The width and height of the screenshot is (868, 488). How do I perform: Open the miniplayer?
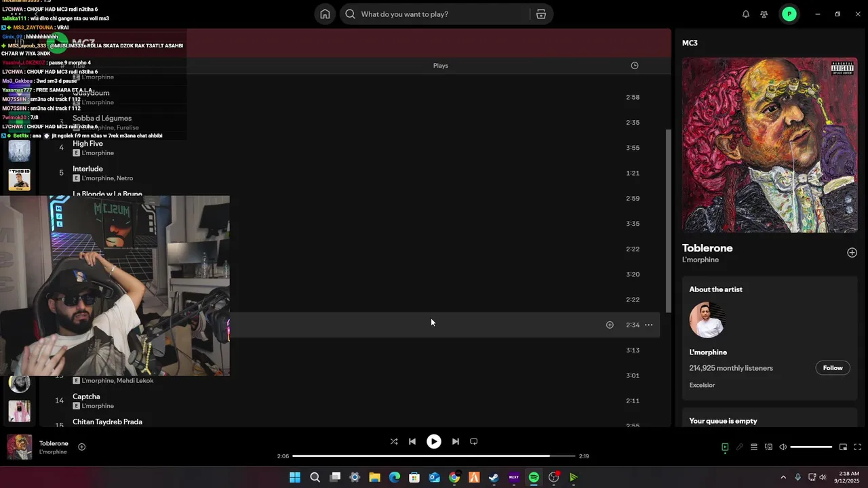pyautogui.click(x=843, y=447)
